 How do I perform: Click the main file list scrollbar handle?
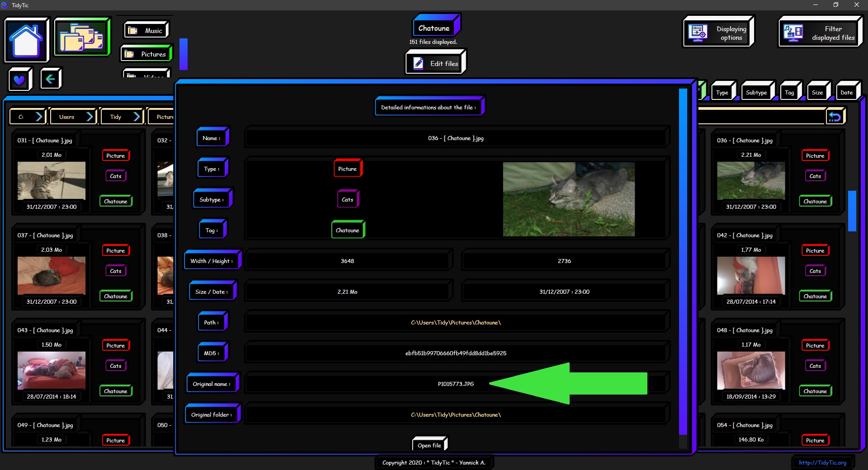point(852,211)
